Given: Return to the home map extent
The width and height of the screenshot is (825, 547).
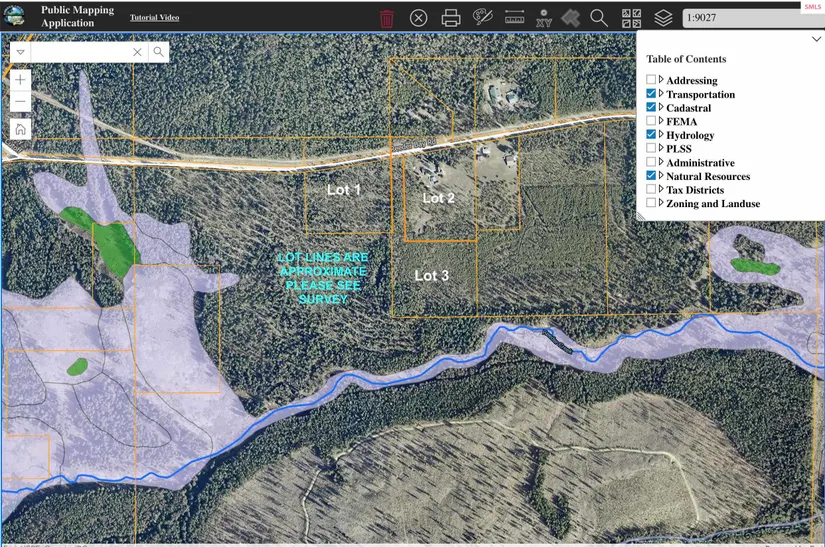Looking at the screenshot, I should (20, 129).
